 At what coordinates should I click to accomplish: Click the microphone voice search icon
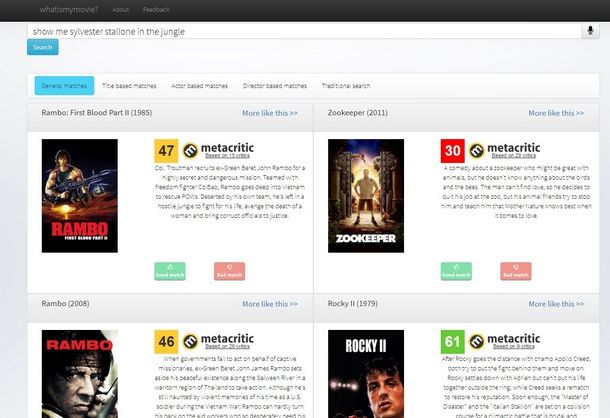pos(590,31)
